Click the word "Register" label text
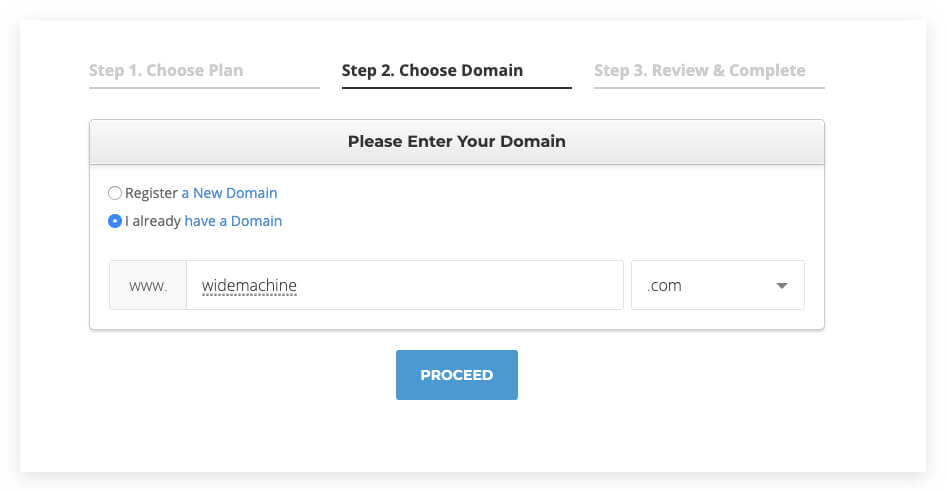The width and height of the screenshot is (946, 492). [x=151, y=193]
